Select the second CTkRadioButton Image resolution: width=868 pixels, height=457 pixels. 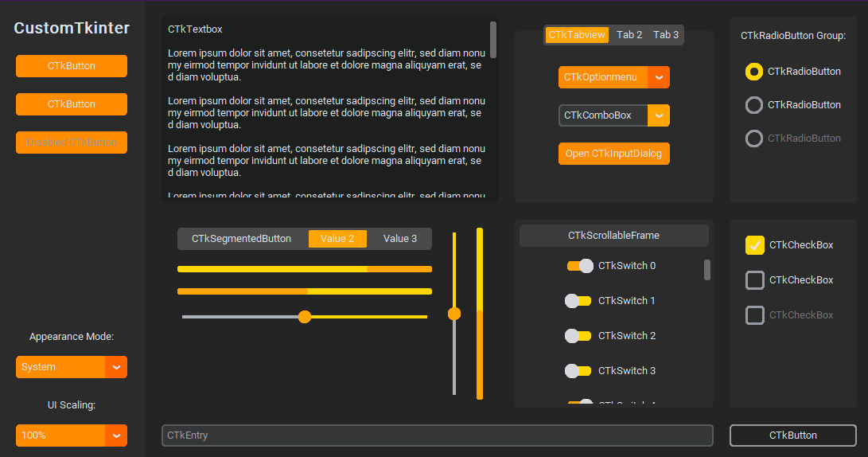point(753,105)
